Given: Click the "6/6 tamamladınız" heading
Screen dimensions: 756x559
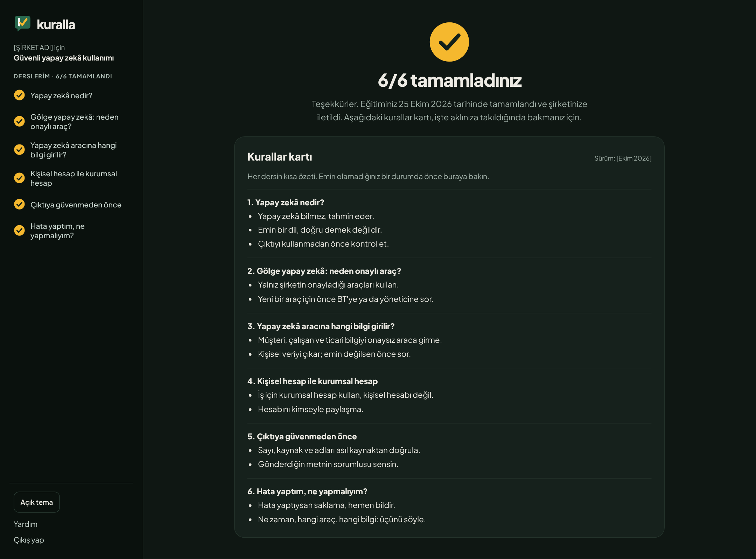Looking at the screenshot, I should tap(449, 80).
